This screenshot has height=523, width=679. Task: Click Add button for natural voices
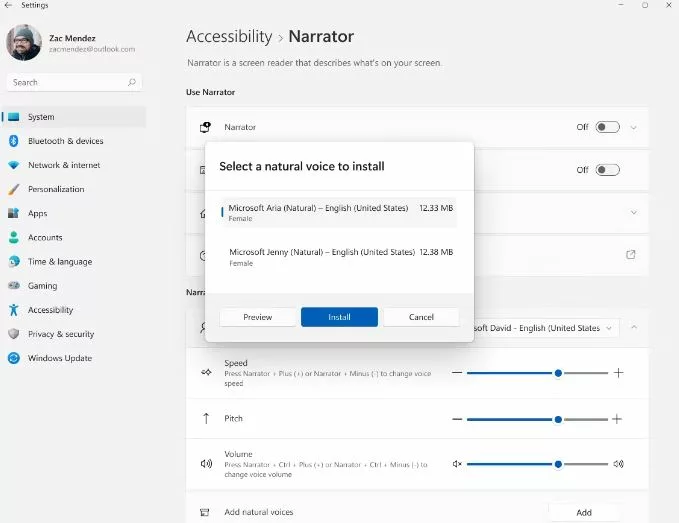(584, 513)
